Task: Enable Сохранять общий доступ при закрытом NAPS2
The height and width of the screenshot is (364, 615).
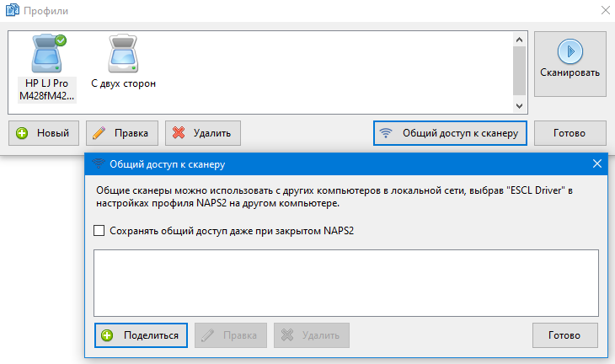Action: (99, 230)
